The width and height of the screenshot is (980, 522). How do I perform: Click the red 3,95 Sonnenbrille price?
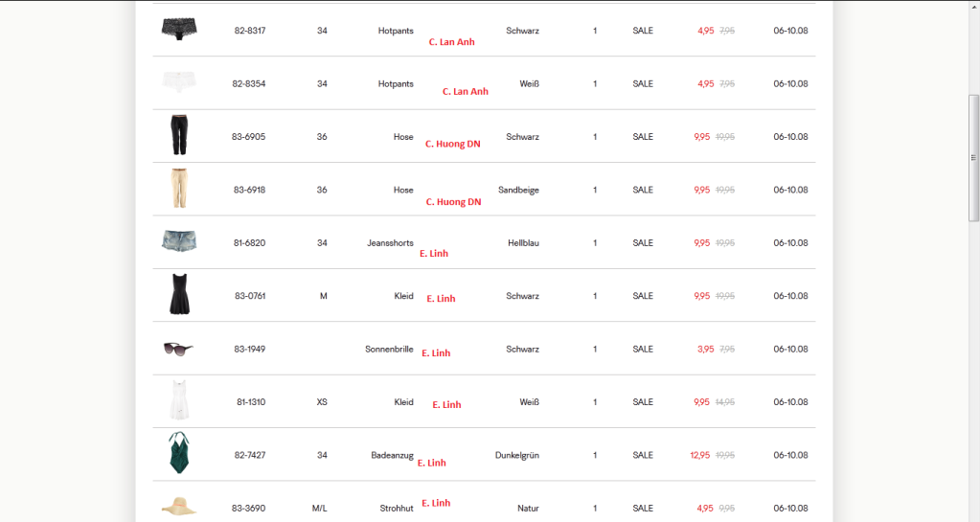click(706, 349)
